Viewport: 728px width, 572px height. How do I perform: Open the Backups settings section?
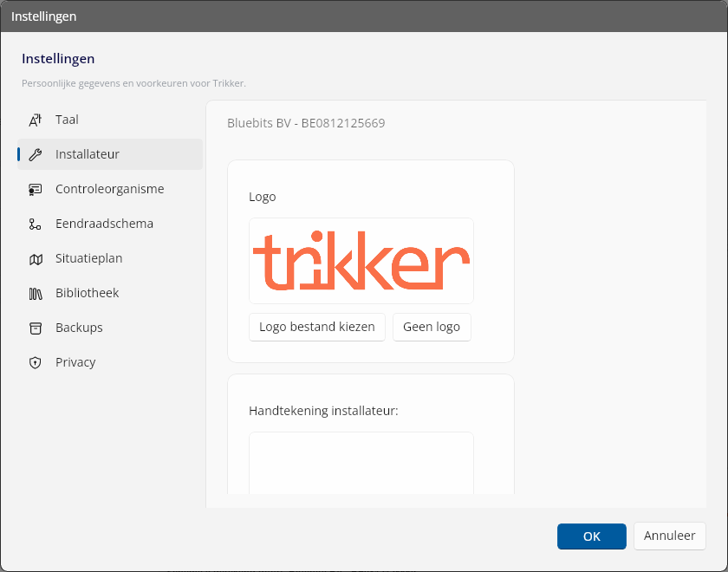tap(110, 328)
